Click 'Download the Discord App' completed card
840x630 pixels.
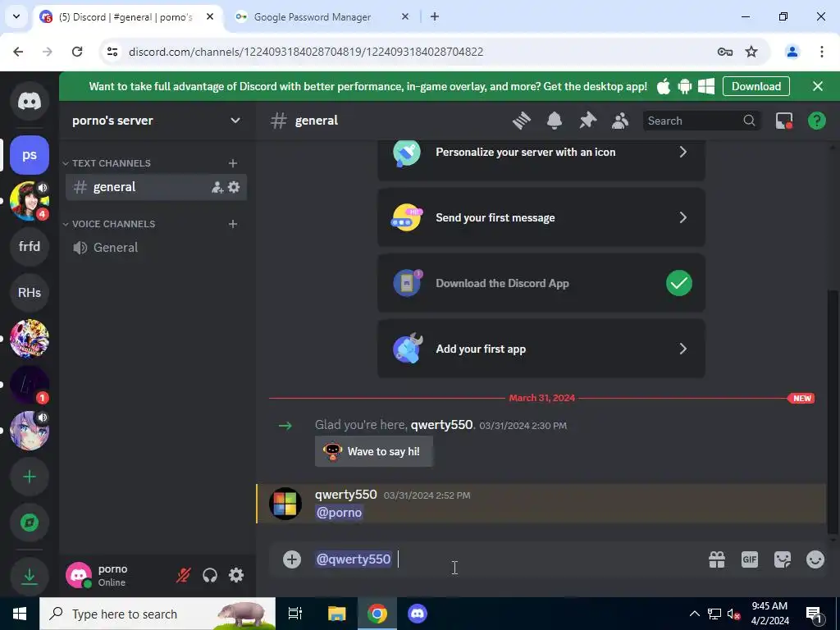(541, 283)
